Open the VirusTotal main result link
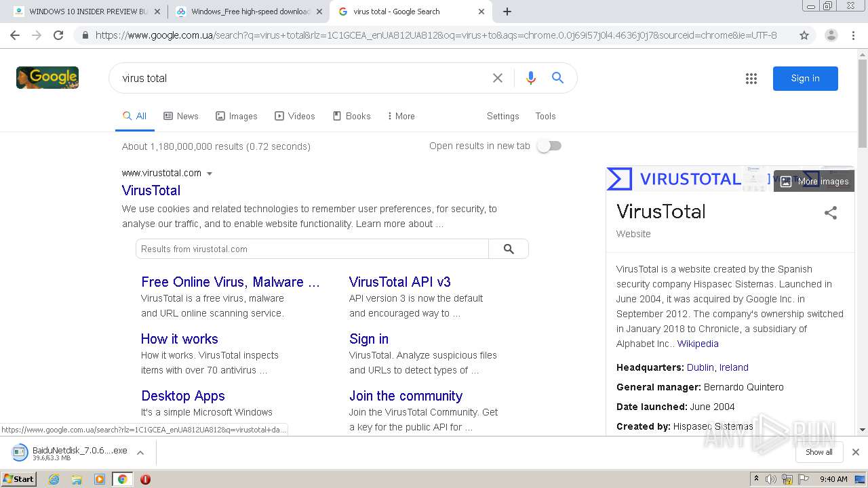The height and width of the screenshot is (488, 868). (151, 190)
